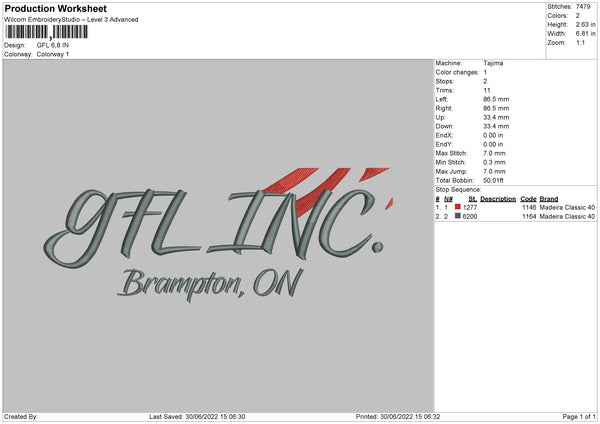The image size is (600, 424).
Task: Click the Left value 86.5 mm
Action: click(496, 99)
